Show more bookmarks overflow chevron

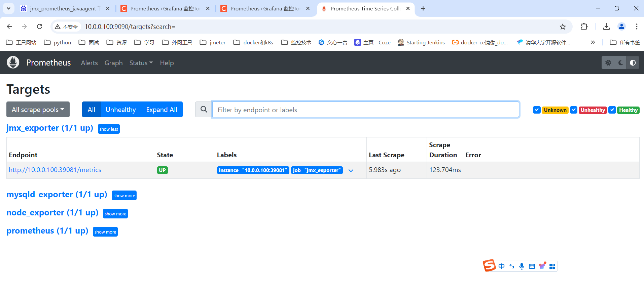[593, 42]
